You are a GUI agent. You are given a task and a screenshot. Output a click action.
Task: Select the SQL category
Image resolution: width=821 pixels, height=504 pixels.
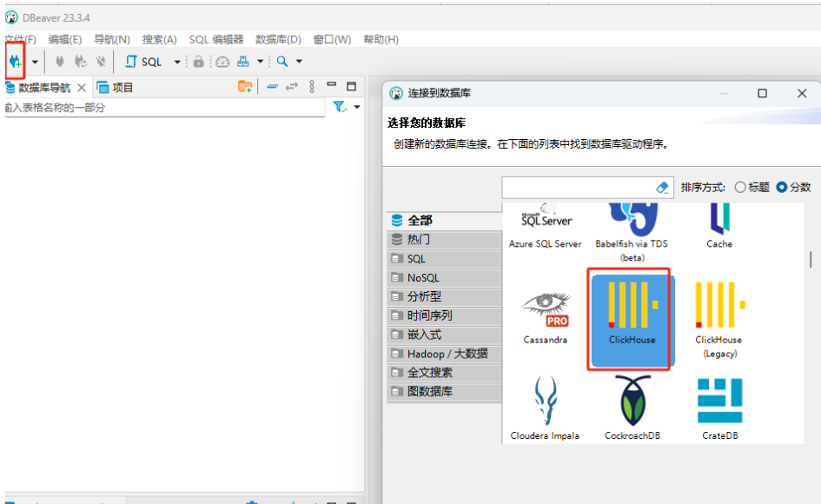[x=444, y=259]
